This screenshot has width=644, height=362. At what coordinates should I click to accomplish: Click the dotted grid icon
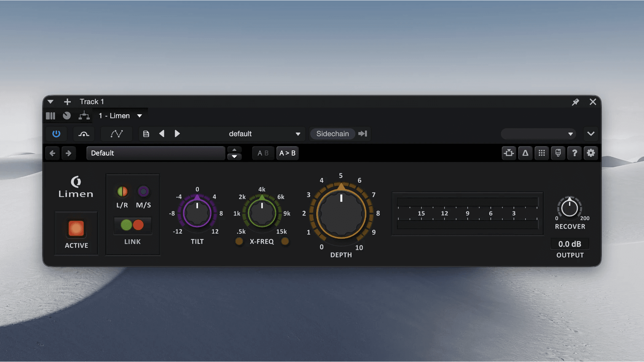pyautogui.click(x=542, y=153)
